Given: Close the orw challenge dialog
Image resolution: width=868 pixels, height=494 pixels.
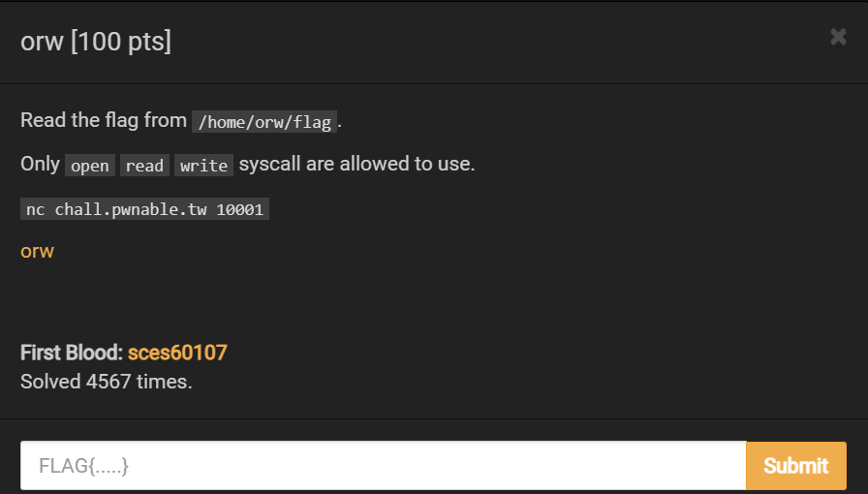Looking at the screenshot, I should pyautogui.click(x=838, y=37).
